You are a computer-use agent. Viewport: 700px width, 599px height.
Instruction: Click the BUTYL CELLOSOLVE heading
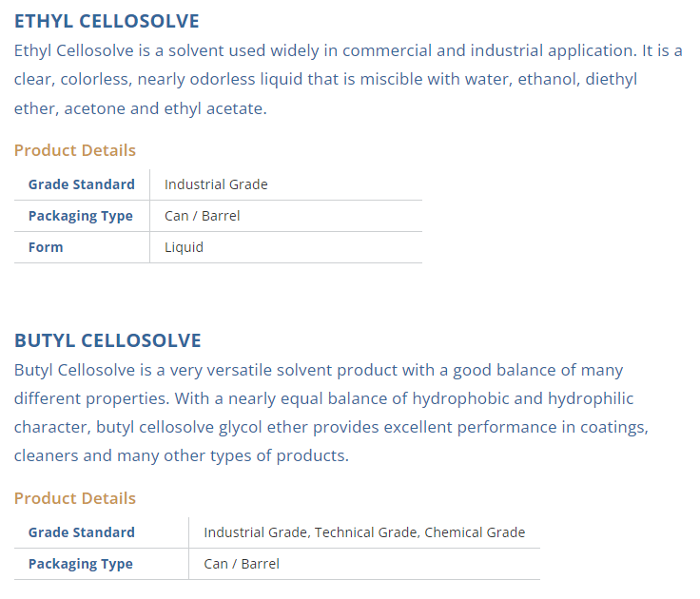pyautogui.click(x=107, y=340)
